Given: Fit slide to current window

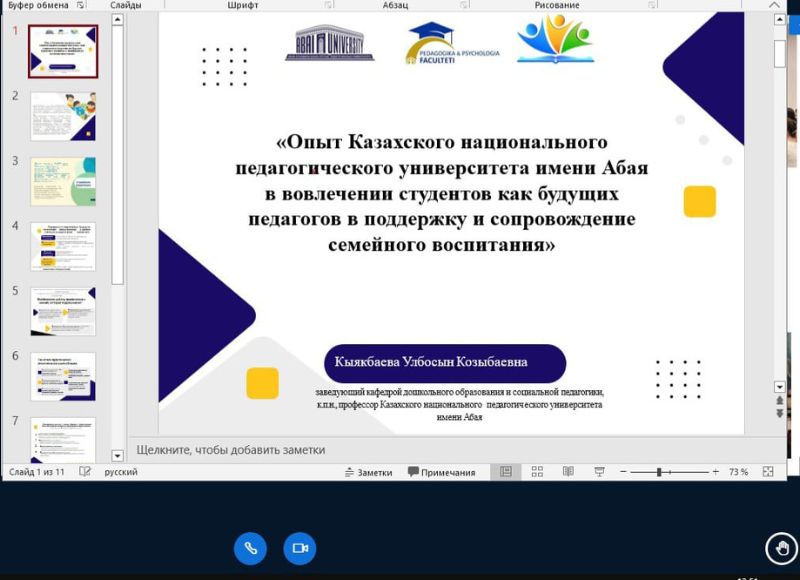Looking at the screenshot, I should (x=768, y=472).
